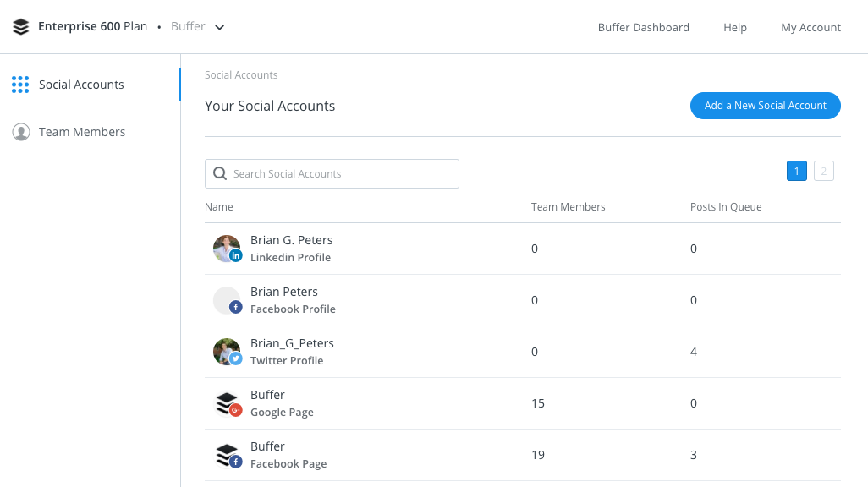Go to Buffer Dashboard link

coord(644,27)
